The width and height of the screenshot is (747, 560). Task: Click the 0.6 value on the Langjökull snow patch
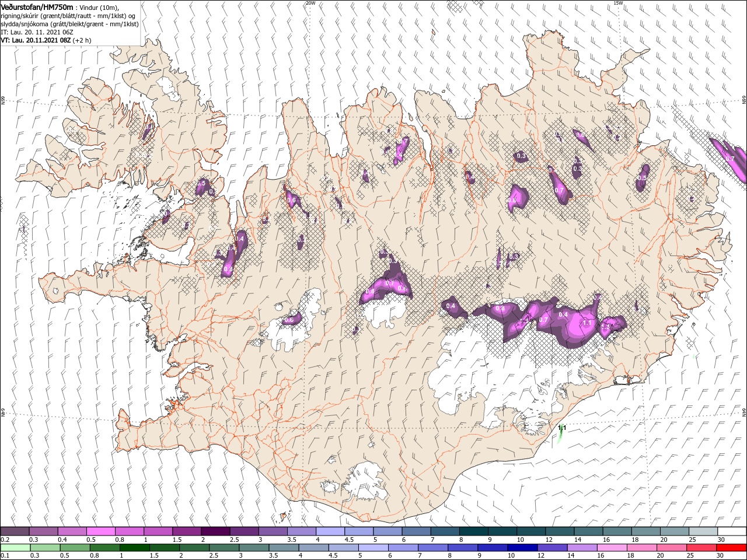coord(288,320)
